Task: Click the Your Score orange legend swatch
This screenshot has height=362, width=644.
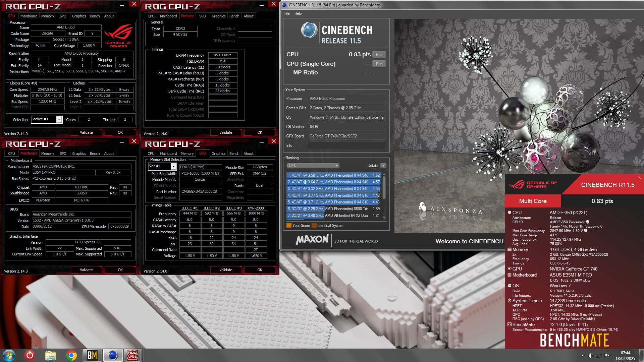Action: point(289,226)
